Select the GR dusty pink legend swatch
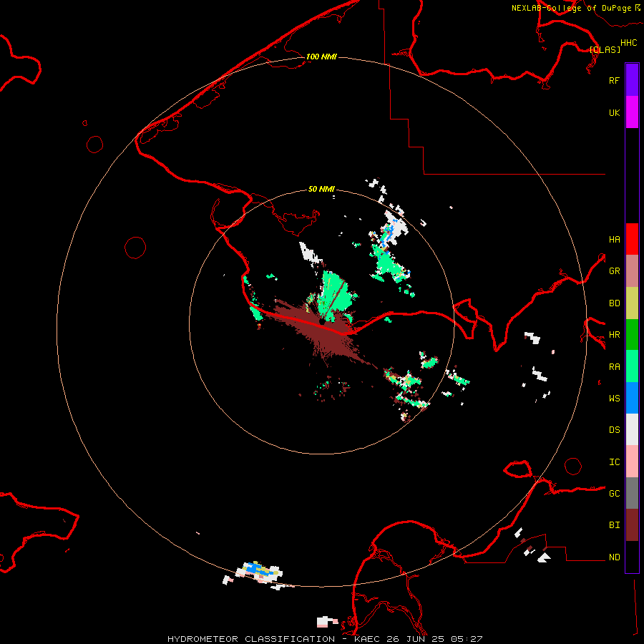The image size is (644, 644). 632,271
